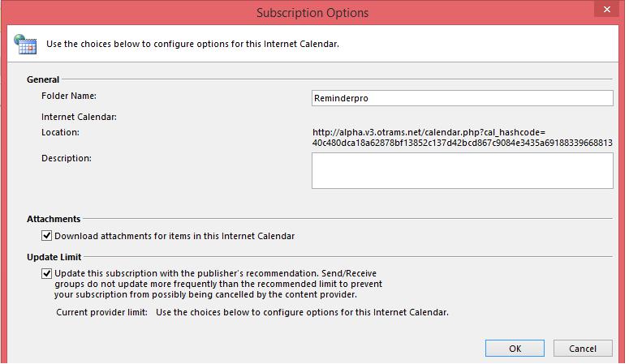Click the Folder Name label
This screenshot has height=364, width=629.
pyautogui.click(x=69, y=96)
